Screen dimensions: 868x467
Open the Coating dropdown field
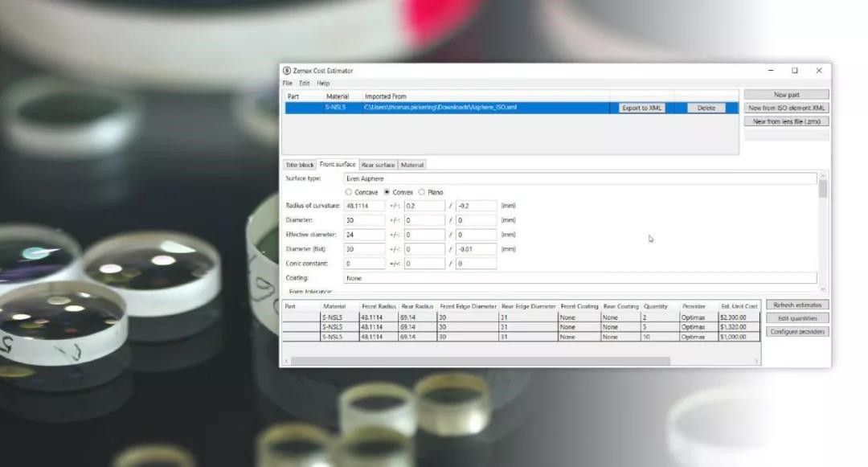[579, 278]
